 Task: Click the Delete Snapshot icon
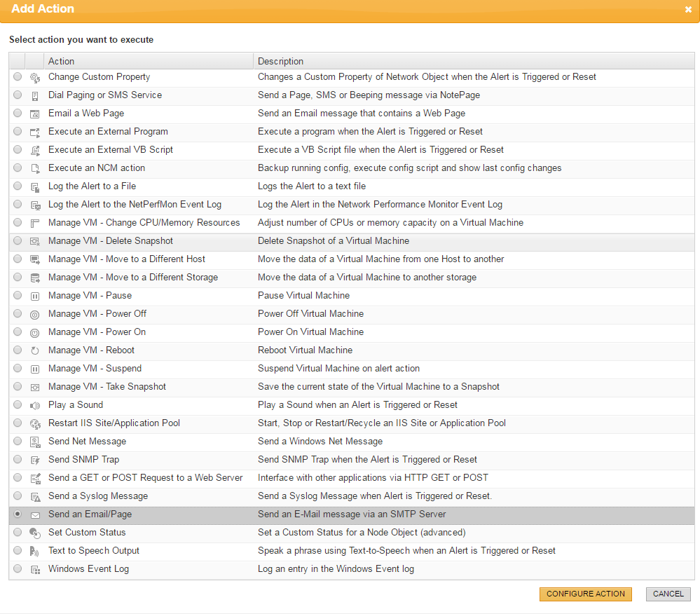click(x=35, y=242)
